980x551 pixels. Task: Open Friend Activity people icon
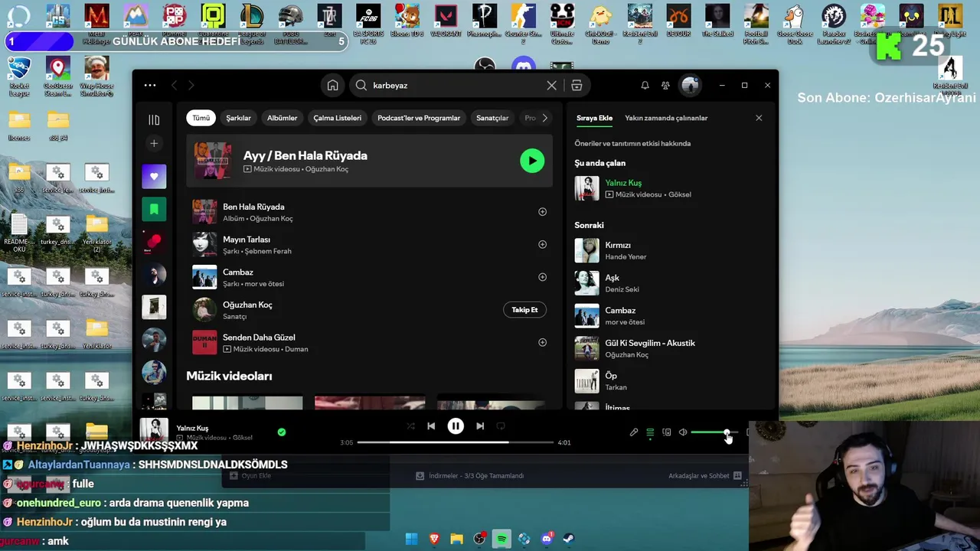665,86
